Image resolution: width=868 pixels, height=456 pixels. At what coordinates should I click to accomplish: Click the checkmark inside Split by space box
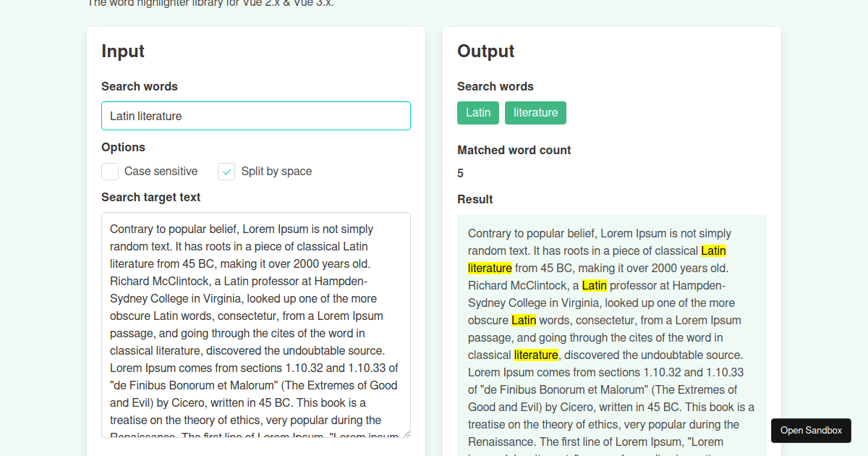[226, 172]
